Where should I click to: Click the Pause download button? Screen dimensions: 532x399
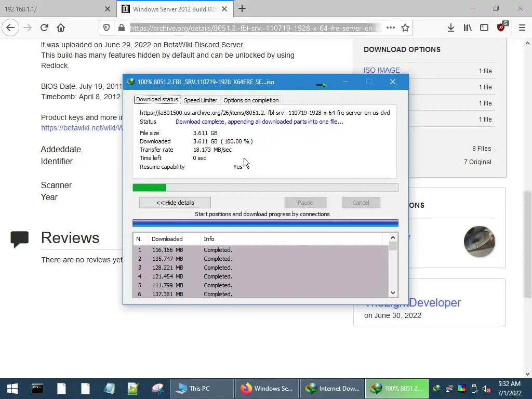coord(305,203)
